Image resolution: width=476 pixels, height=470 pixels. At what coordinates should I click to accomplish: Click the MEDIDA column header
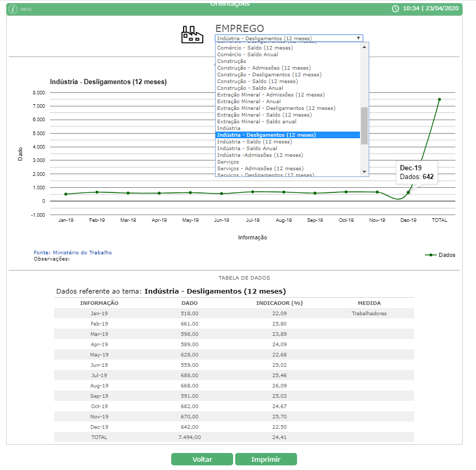pos(369,303)
